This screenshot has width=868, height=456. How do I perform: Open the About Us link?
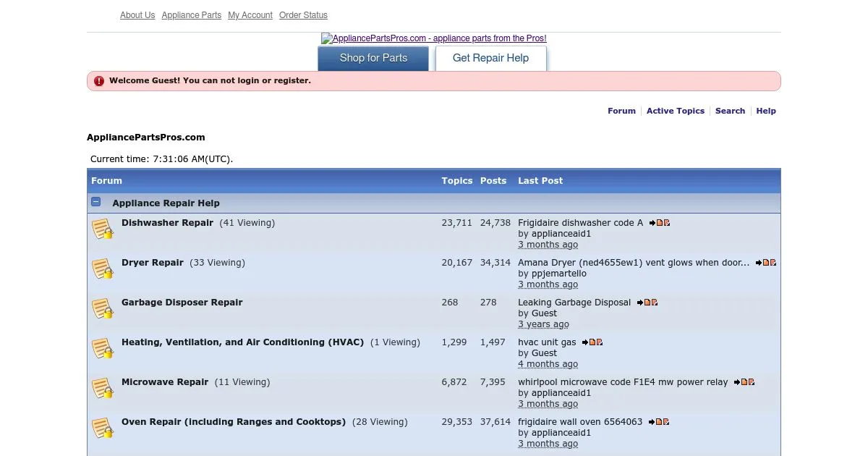[x=137, y=15]
